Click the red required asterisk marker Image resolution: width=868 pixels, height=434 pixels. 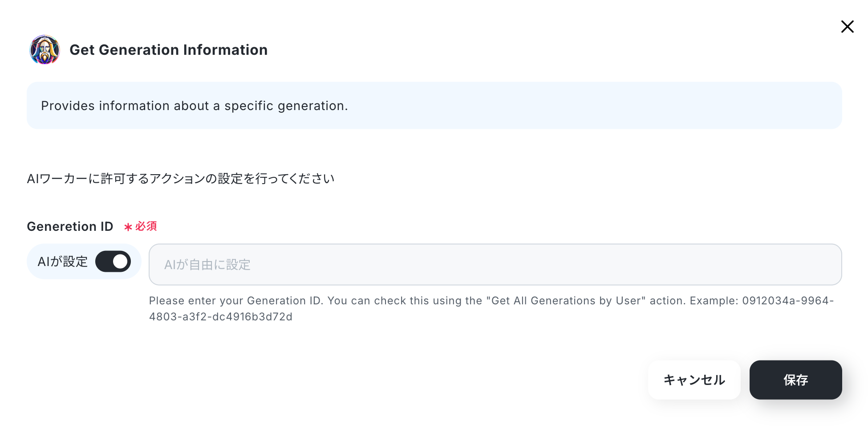pyautogui.click(x=128, y=227)
